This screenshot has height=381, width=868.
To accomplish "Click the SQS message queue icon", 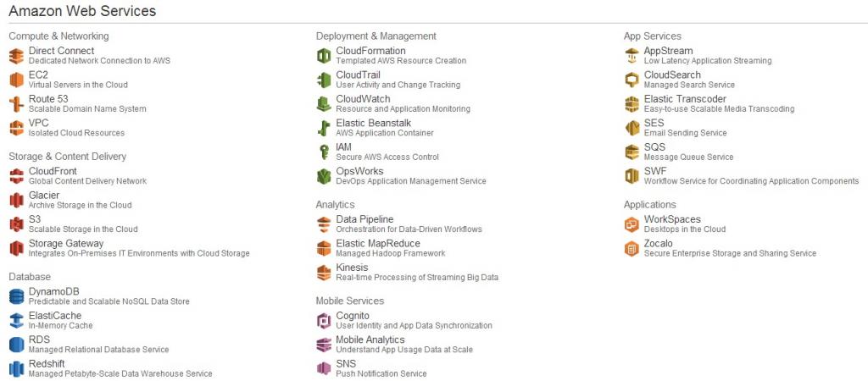I will coord(632,152).
